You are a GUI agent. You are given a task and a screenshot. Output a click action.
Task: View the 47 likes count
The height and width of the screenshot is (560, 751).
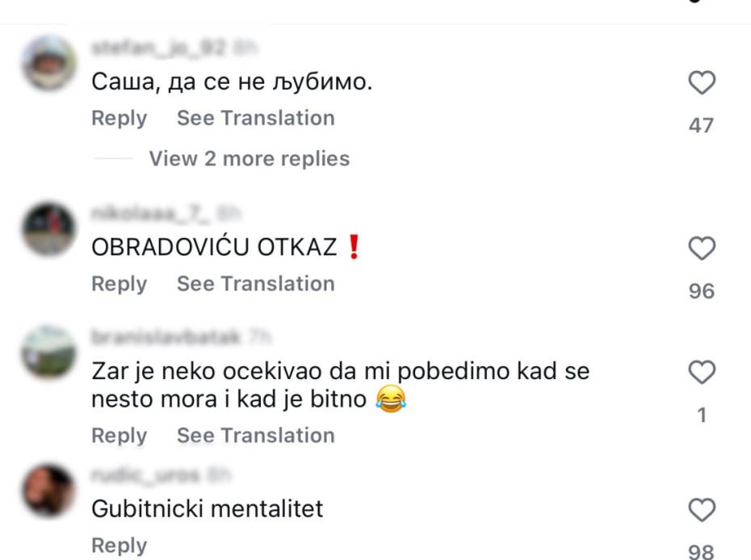click(x=702, y=125)
